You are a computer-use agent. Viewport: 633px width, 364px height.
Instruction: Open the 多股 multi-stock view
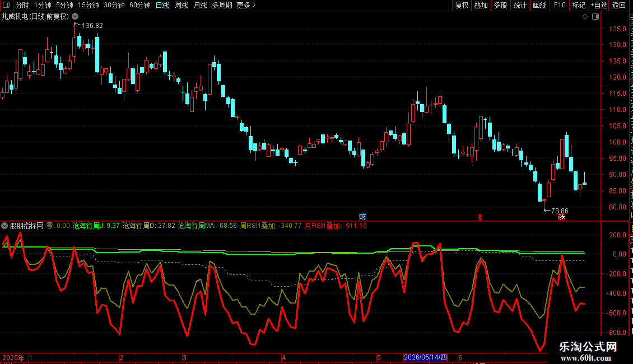coord(501,5)
